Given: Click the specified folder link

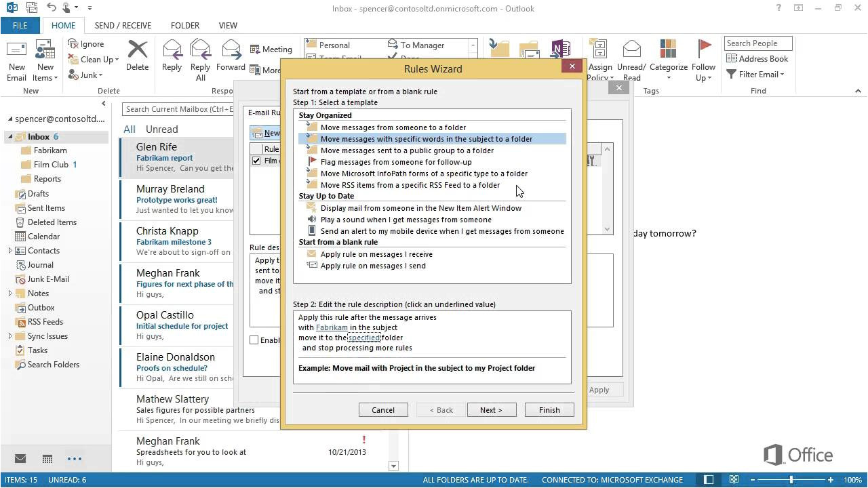Looking at the screenshot, I should coord(365,337).
